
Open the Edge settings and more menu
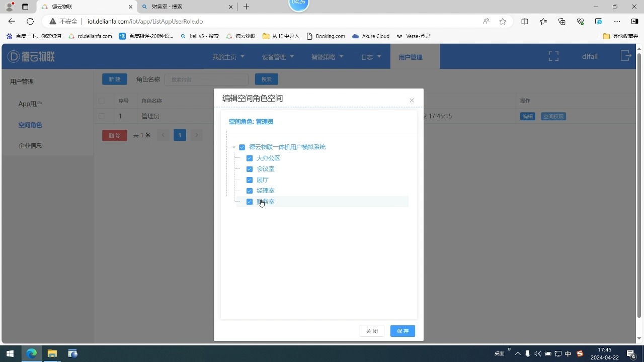[x=617, y=21]
